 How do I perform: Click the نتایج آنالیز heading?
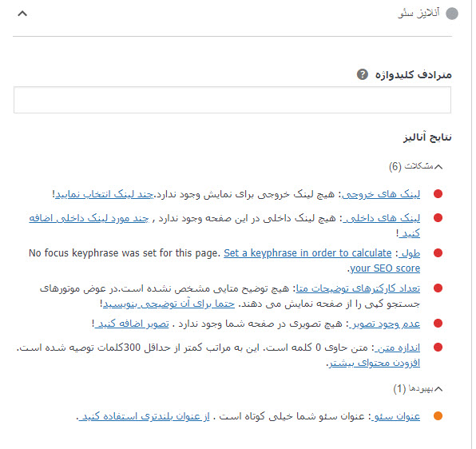[427, 137]
